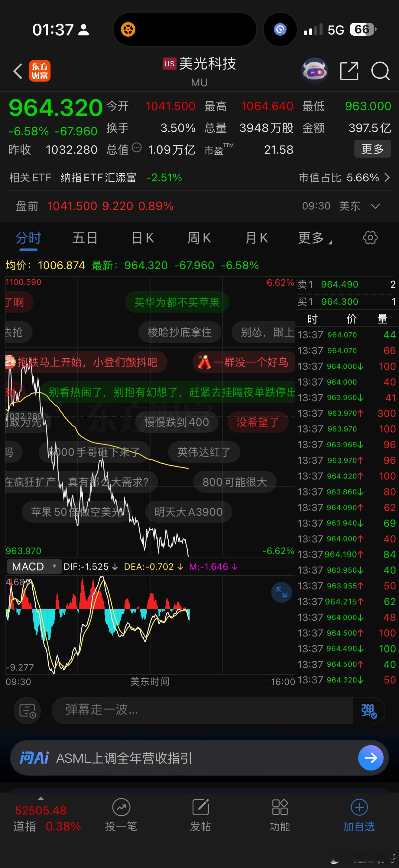
Task: Tap the 更多 quote details button
Action: [x=372, y=149]
